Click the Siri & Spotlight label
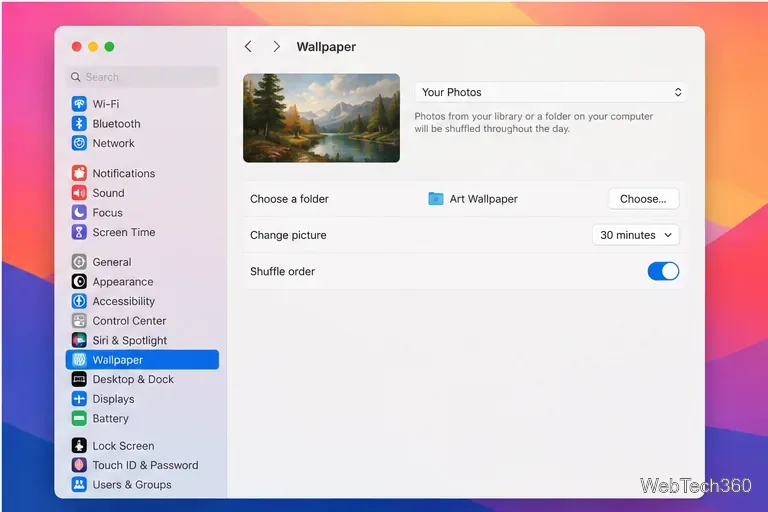This screenshot has width=768, height=512. click(x=130, y=340)
